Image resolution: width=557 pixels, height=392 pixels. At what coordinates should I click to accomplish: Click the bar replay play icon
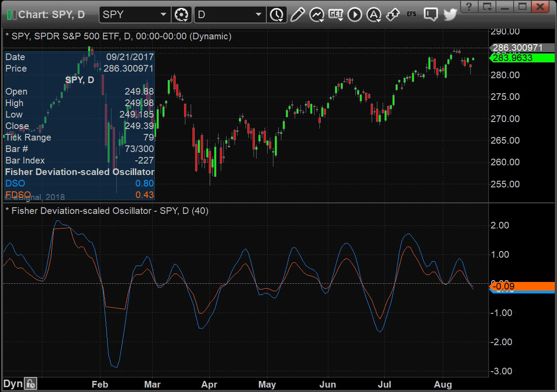click(355, 15)
